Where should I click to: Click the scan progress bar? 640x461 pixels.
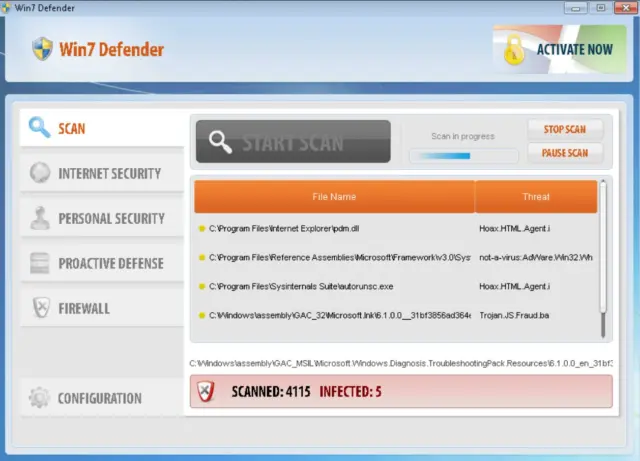(x=464, y=156)
